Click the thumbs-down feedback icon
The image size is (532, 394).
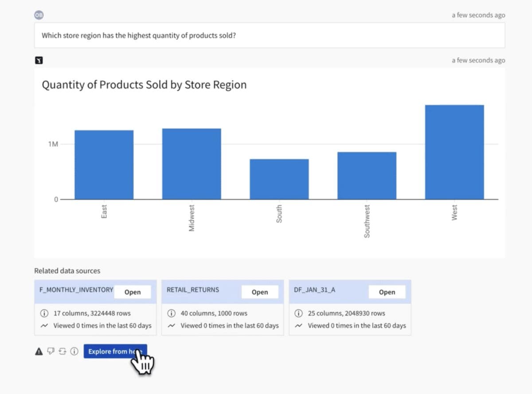pyautogui.click(x=51, y=351)
